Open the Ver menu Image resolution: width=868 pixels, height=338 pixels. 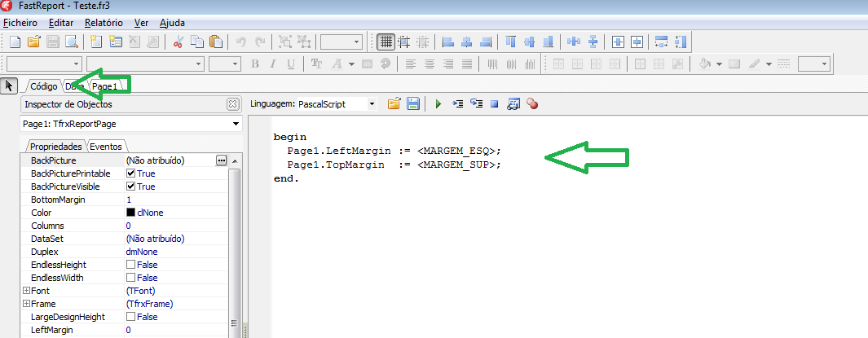(141, 24)
